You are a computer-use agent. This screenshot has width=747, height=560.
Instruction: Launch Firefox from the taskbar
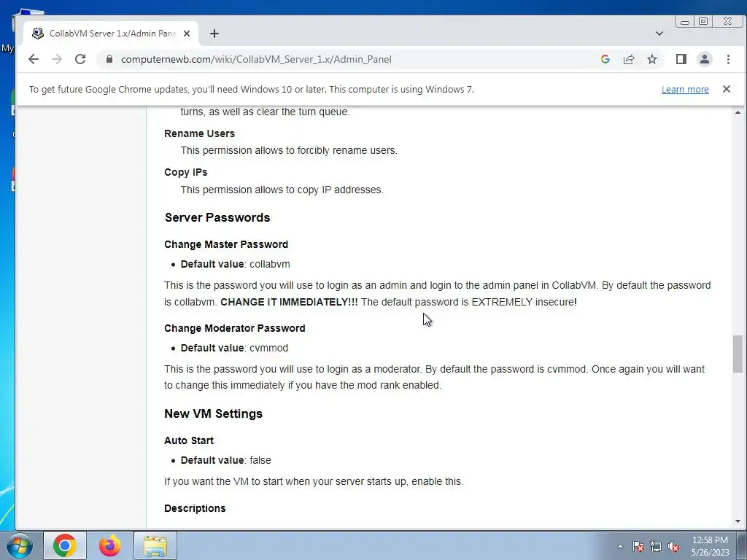tap(109, 545)
